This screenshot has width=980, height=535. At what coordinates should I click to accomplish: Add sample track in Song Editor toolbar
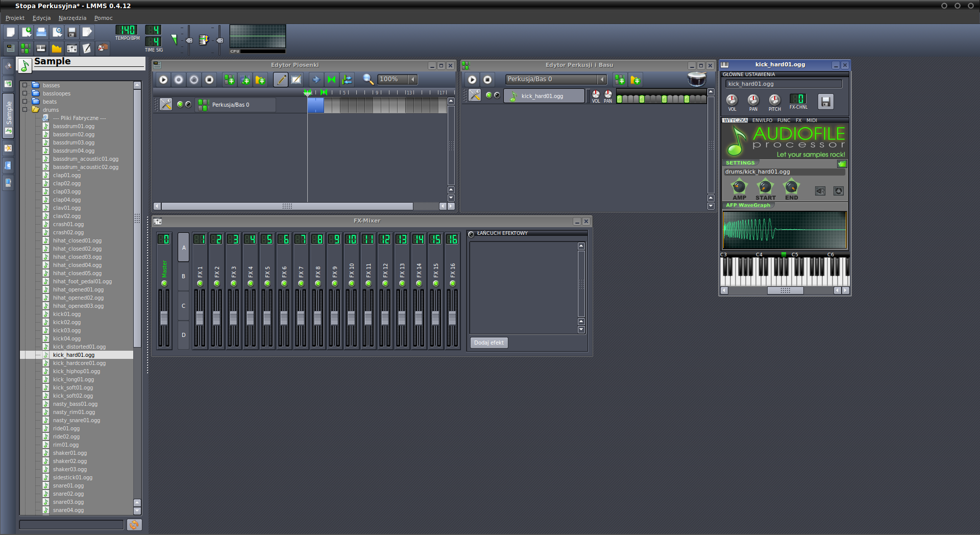click(245, 80)
